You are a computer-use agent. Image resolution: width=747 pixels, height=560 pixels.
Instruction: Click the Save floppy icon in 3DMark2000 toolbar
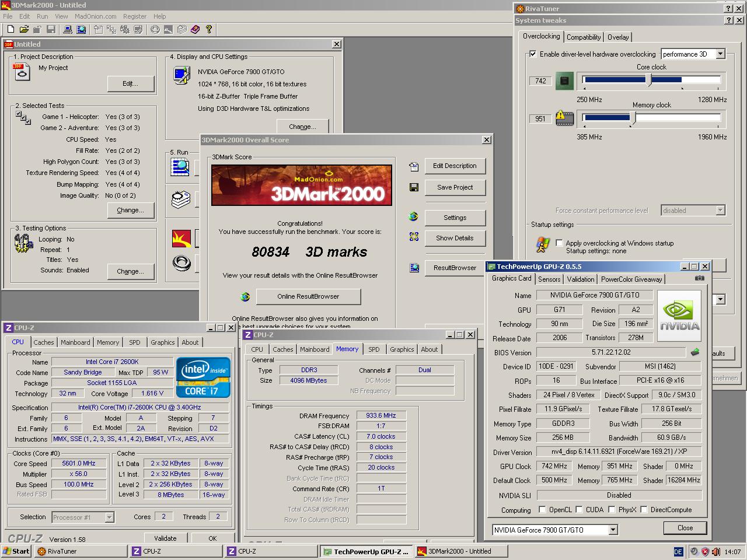point(51,29)
